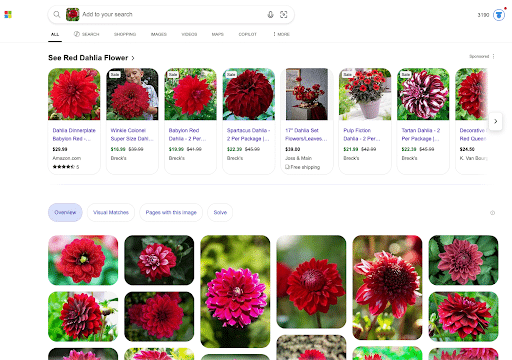512x360 pixels.
Task: Select Pages with this image pill
Action: [171, 212]
